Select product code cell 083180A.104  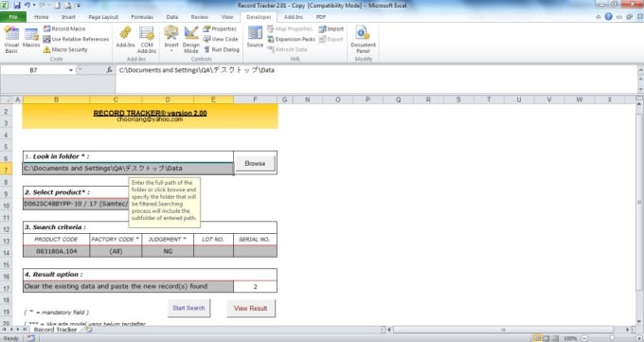click(56, 251)
